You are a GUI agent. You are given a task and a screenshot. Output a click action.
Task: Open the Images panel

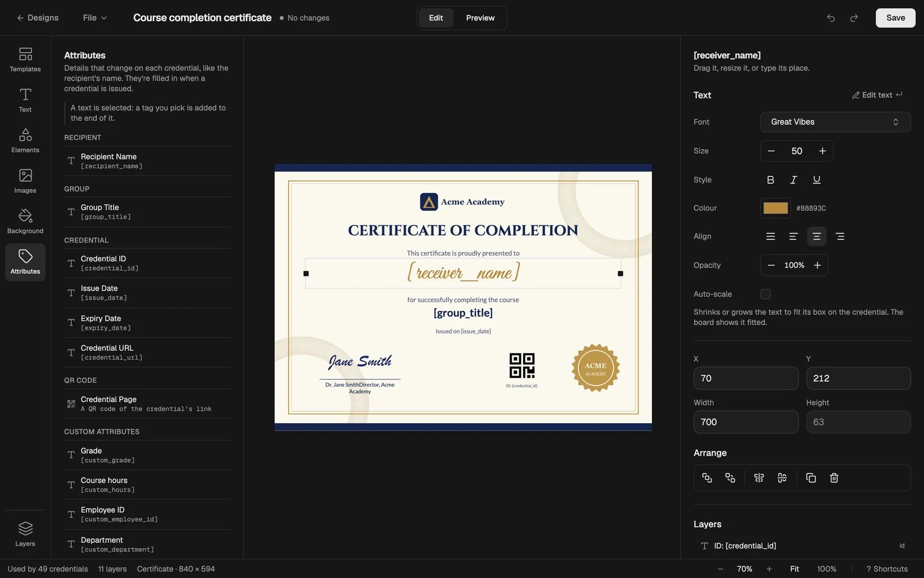tap(25, 181)
